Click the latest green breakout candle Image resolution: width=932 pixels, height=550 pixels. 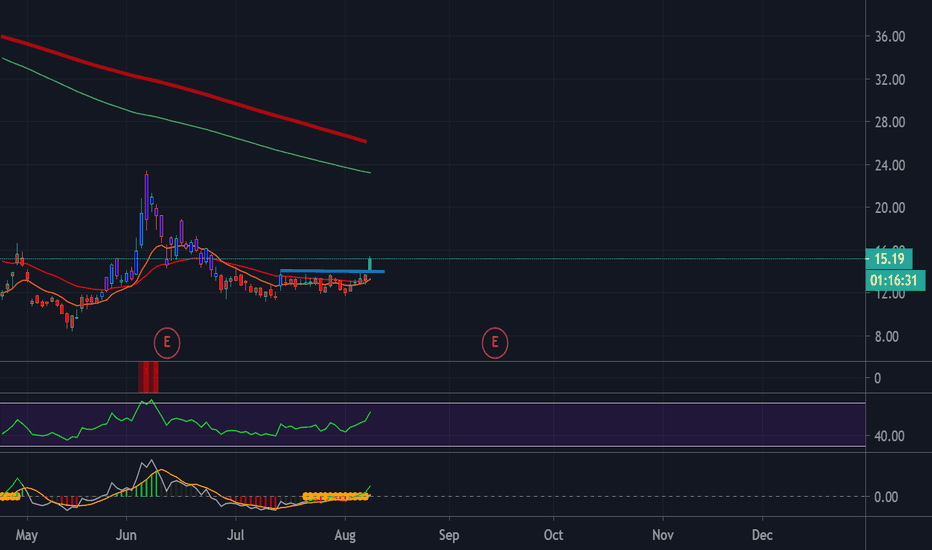click(370, 265)
